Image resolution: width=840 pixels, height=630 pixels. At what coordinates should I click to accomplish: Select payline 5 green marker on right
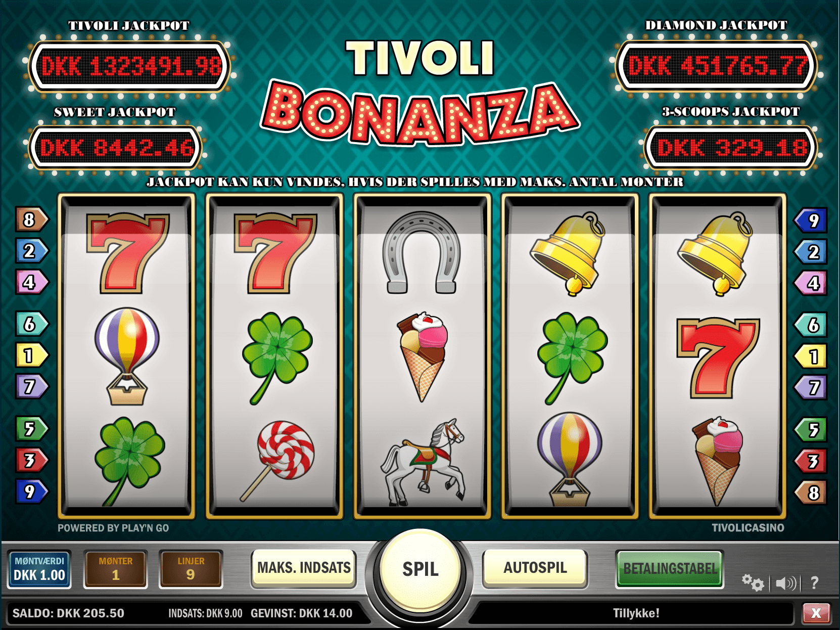(x=811, y=430)
